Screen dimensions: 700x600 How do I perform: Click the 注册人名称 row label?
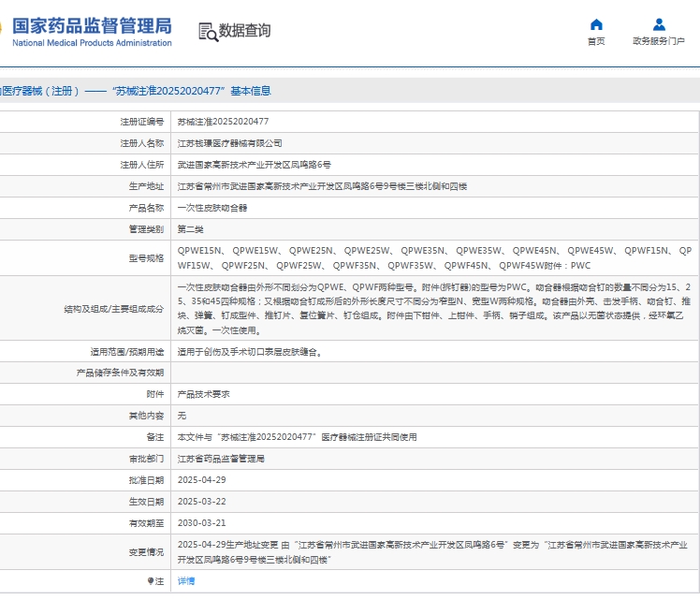[x=142, y=143]
